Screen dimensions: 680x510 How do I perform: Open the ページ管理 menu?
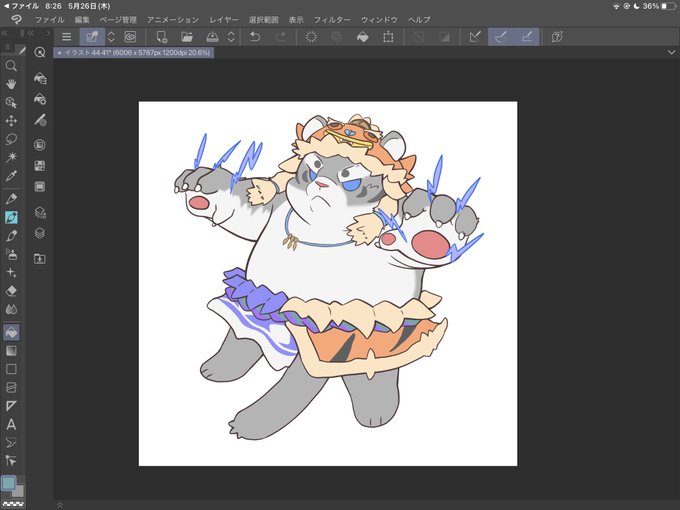pos(118,20)
